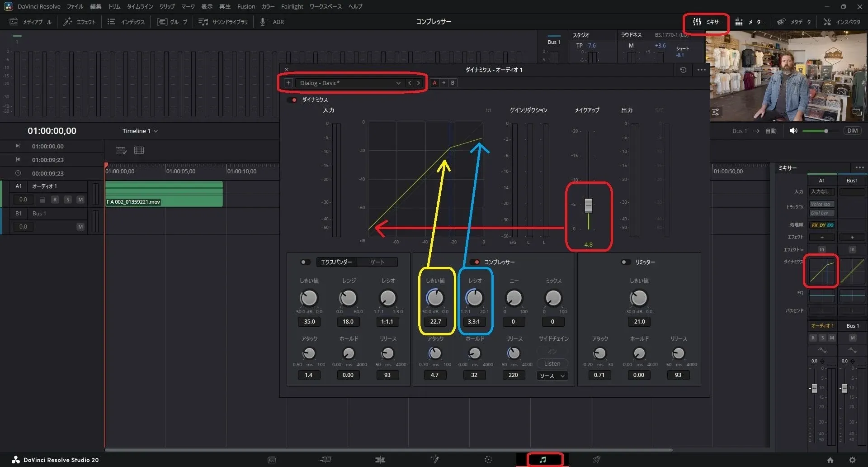Open the グループ panel

coord(172,22)
